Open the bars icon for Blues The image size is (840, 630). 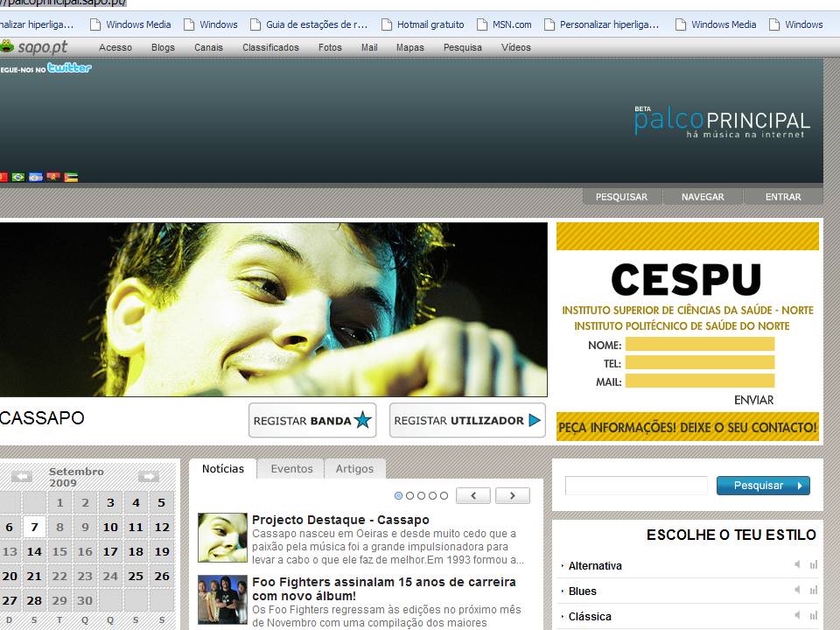tap(814, 590)
